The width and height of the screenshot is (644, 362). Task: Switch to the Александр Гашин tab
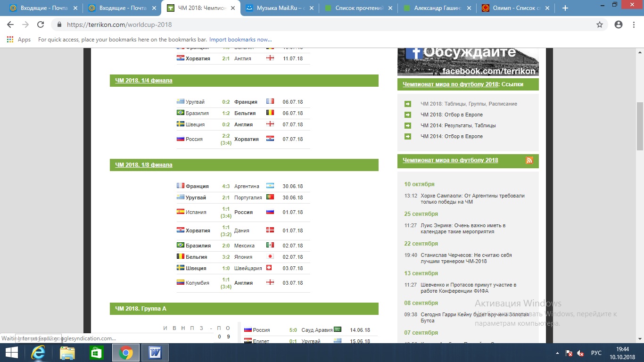click(x=436, y=8)
